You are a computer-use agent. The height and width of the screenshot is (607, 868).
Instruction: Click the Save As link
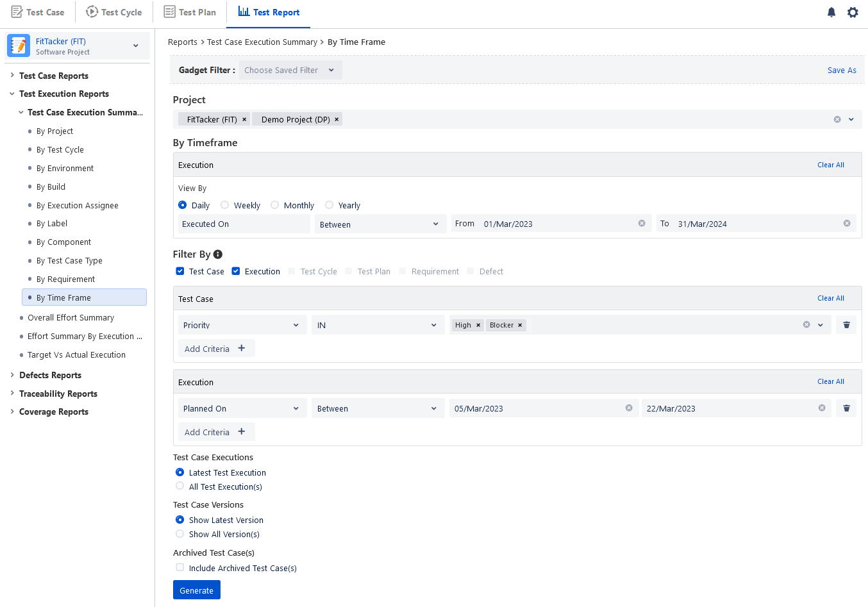[x=842, y=71]
